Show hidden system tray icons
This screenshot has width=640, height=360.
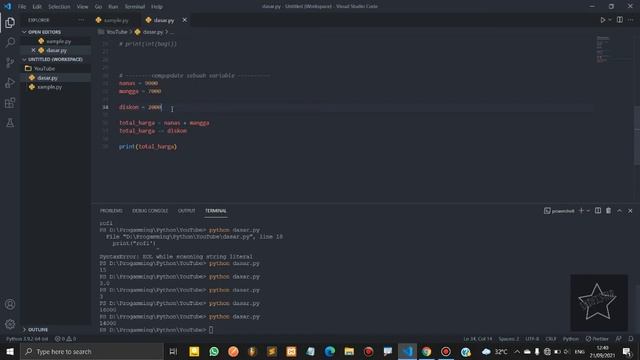coord(517,351)
